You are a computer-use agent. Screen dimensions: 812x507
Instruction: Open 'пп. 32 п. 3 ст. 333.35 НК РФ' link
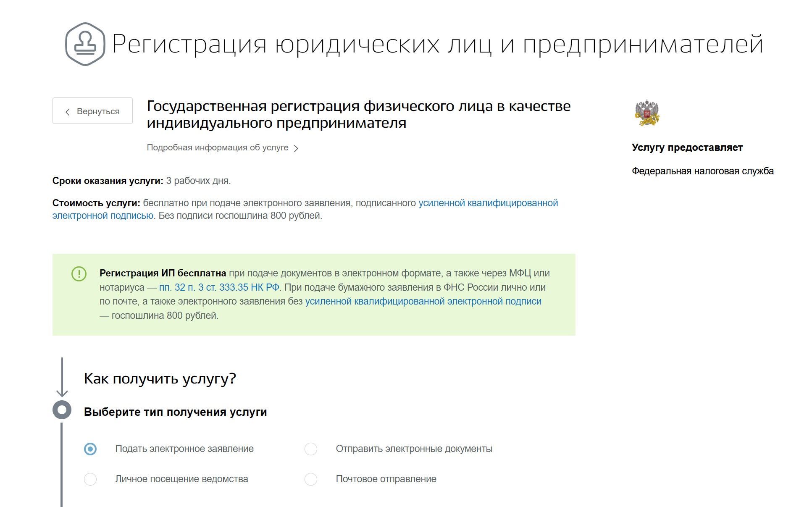[219, 288]
